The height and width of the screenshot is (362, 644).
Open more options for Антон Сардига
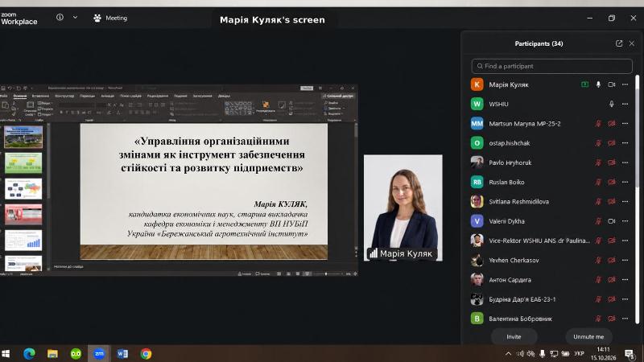click(625, 280)
